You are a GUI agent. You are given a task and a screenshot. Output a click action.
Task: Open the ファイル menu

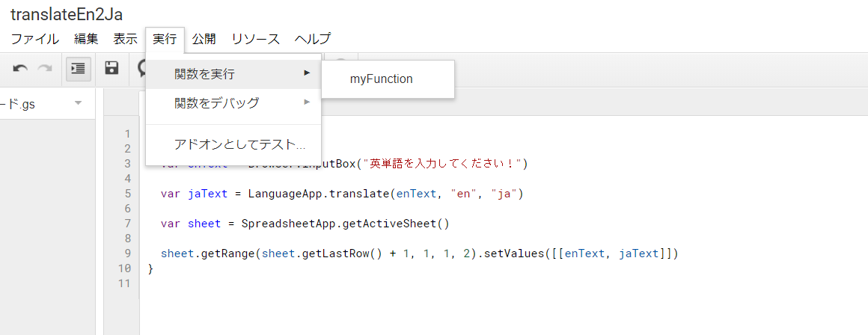click(x=34, y=39)
